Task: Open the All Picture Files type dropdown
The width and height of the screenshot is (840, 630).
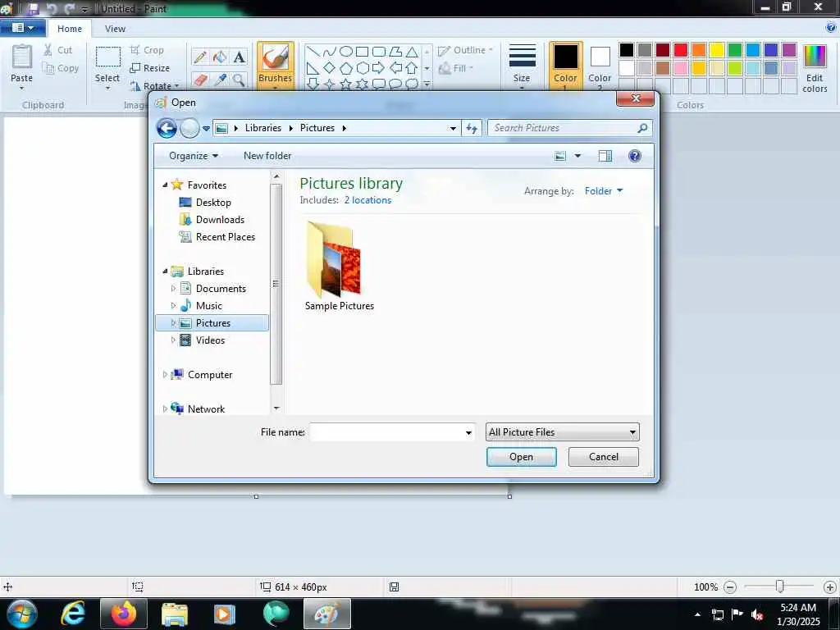Action: pyautogui.click(x=563, y=431)
